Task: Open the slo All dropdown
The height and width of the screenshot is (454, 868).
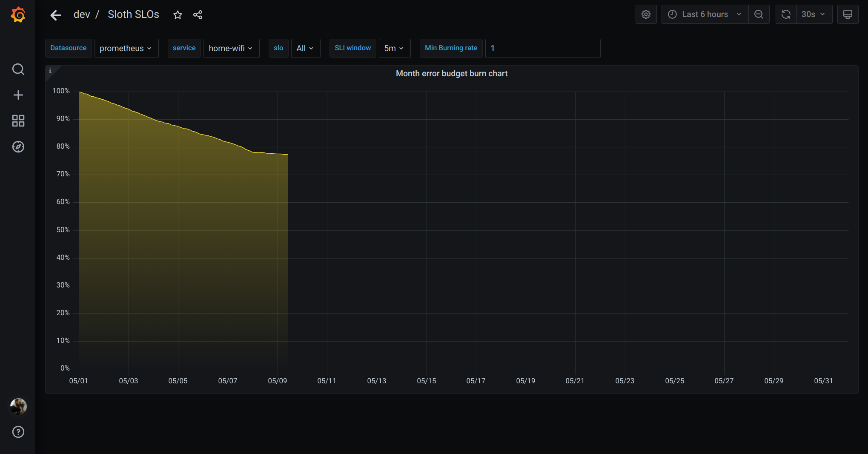Action: coord(305,48)
